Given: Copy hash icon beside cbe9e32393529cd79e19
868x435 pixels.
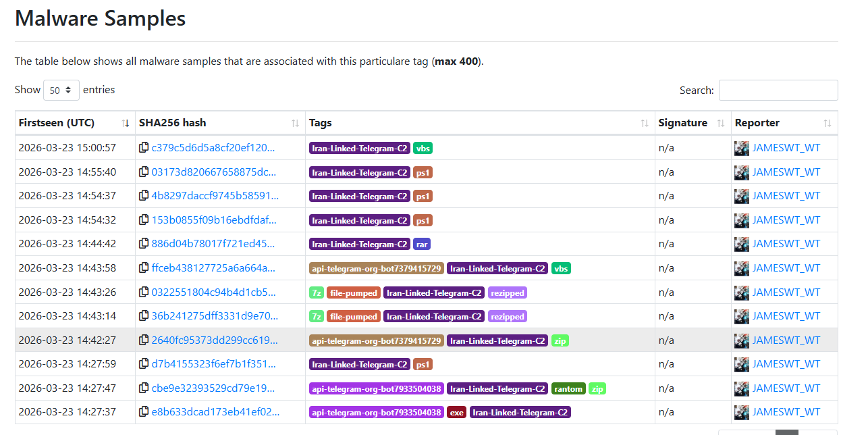Looking at the screenshot, I should [144, 388].
